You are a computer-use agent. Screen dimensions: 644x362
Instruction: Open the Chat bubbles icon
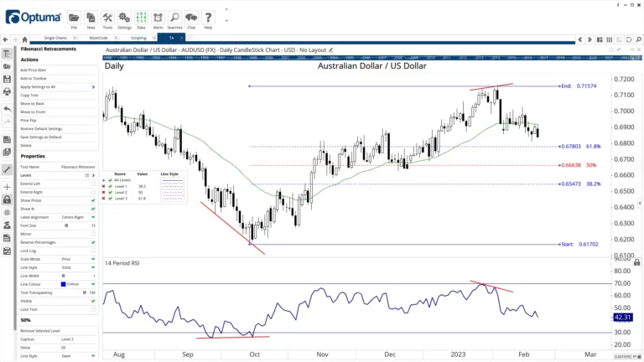(x=191, y=18)
